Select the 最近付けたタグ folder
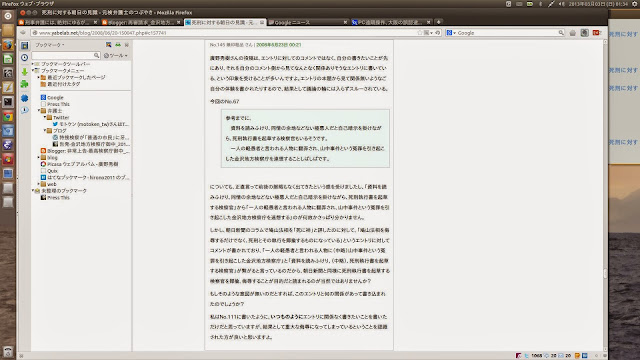 [x=60, y=84]
